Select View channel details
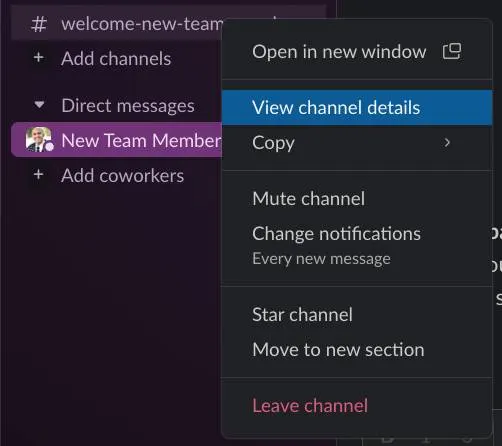This screenshot has height=446, width=502. pyautogui.click(x=357, y=108)
